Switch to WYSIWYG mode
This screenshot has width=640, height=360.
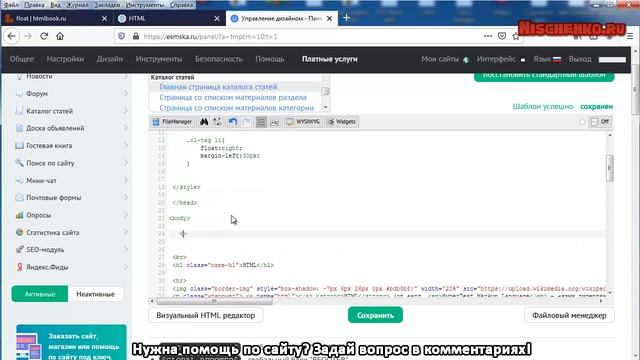pyautogui.click(x=303, y=122)
